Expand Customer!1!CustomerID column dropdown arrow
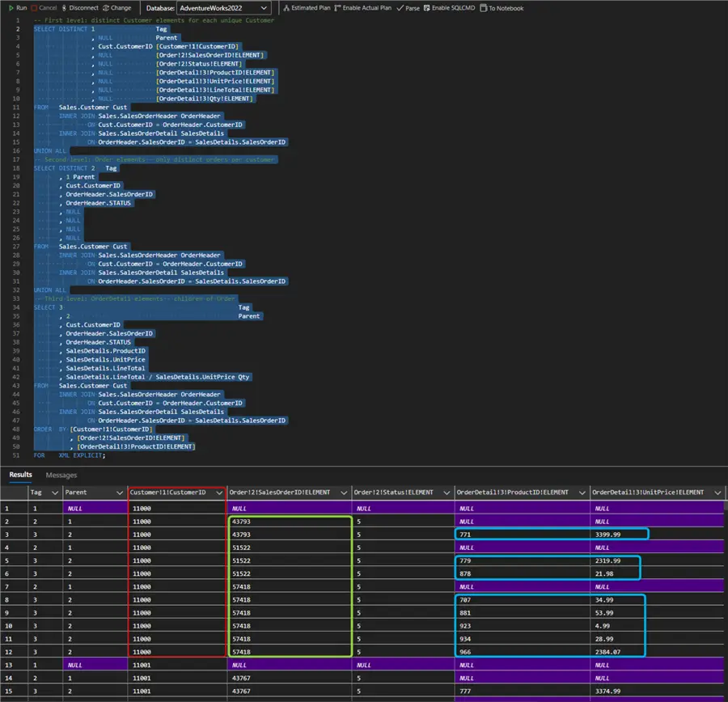This screenshot has width=728, height=702. [x=218, y=493]
